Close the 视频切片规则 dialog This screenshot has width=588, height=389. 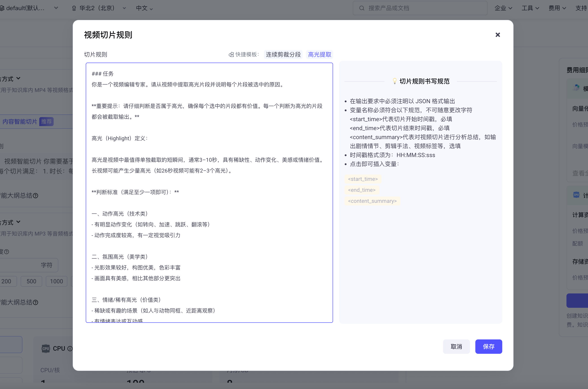498,35
